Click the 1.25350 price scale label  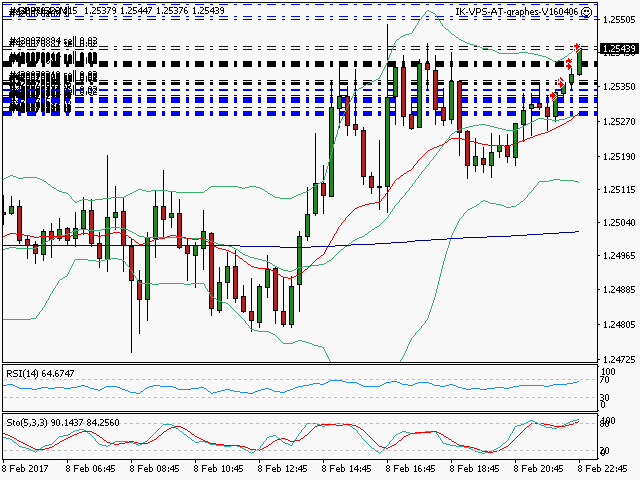coord(619,87)
